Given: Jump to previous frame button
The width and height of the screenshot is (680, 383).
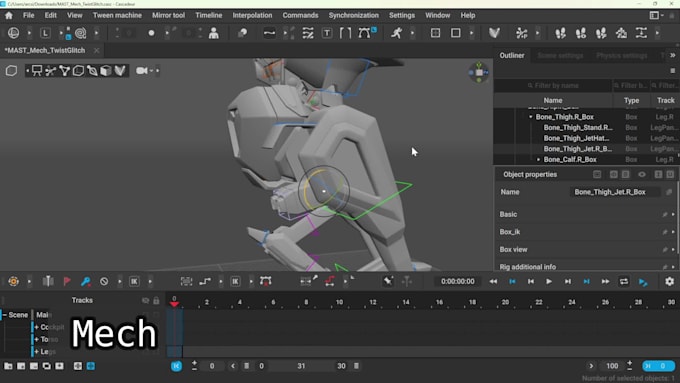Looking at the screenshot, I should 531,282.
